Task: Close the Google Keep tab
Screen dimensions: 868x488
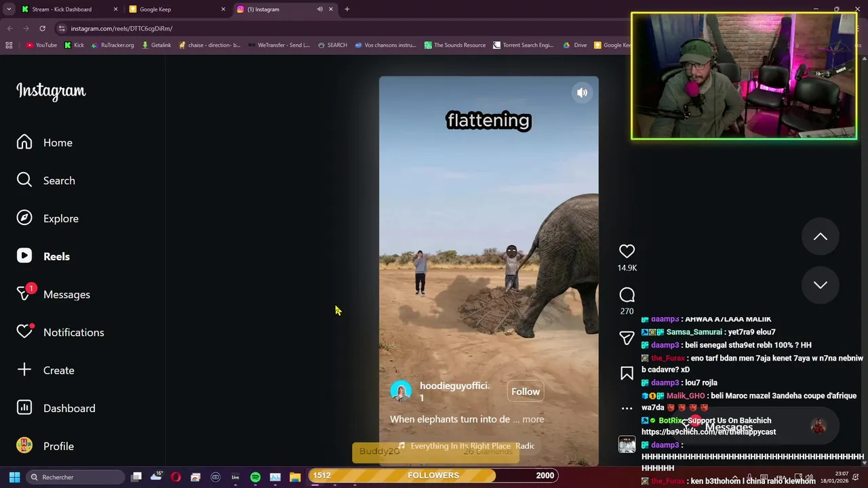Action: pyautogui.click(x=223, y=9)
